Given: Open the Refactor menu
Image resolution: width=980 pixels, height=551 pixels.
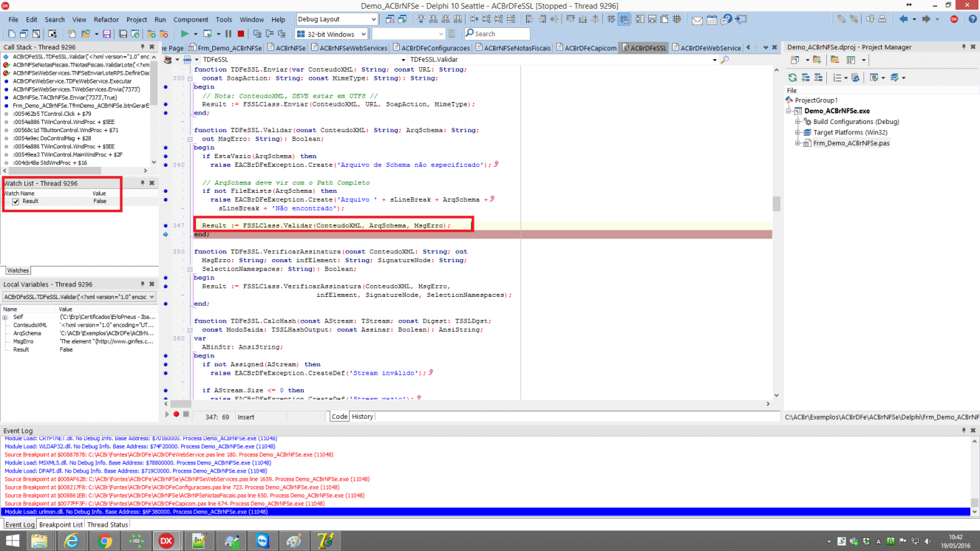Looking at the screenshot, I should (x=106, y=20).
